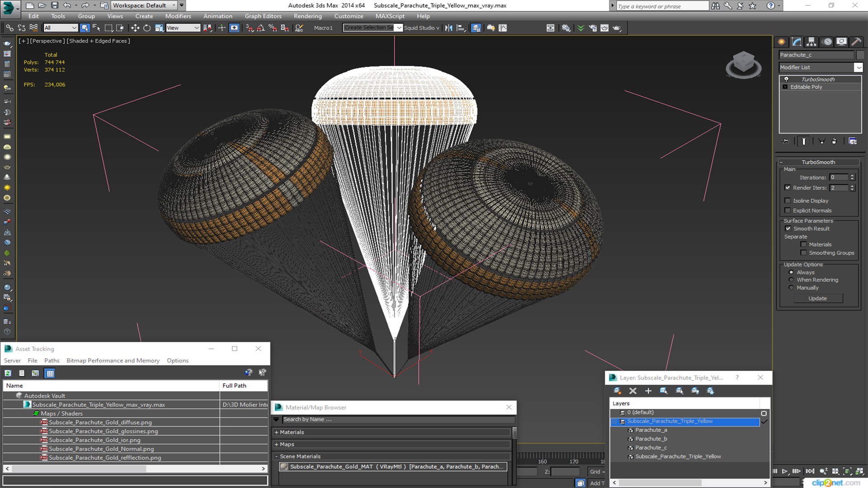This screenshot has width=868, height=488.
Task: Click the Macro1 toolbar button
Action: 323,28
